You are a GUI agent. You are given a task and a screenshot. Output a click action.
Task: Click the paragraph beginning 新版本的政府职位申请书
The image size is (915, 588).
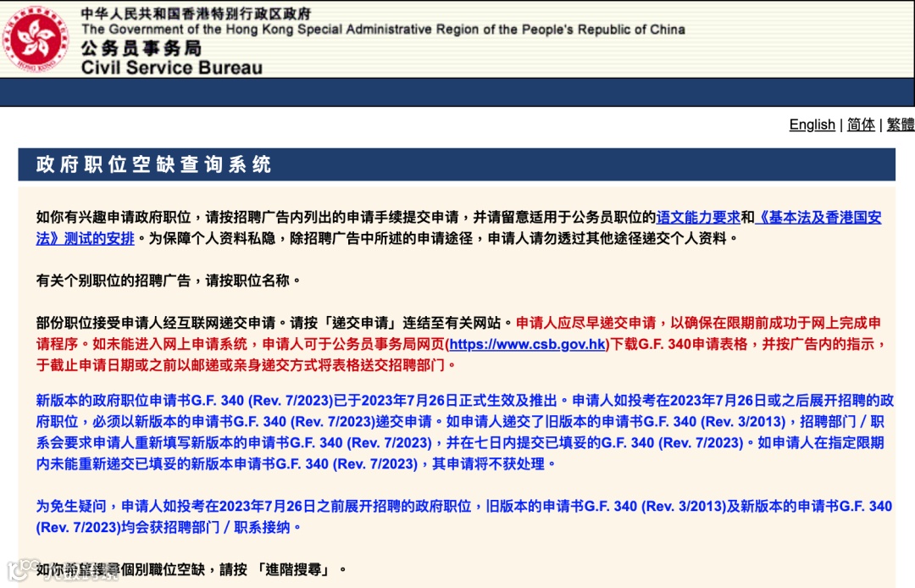pos(464,432)
